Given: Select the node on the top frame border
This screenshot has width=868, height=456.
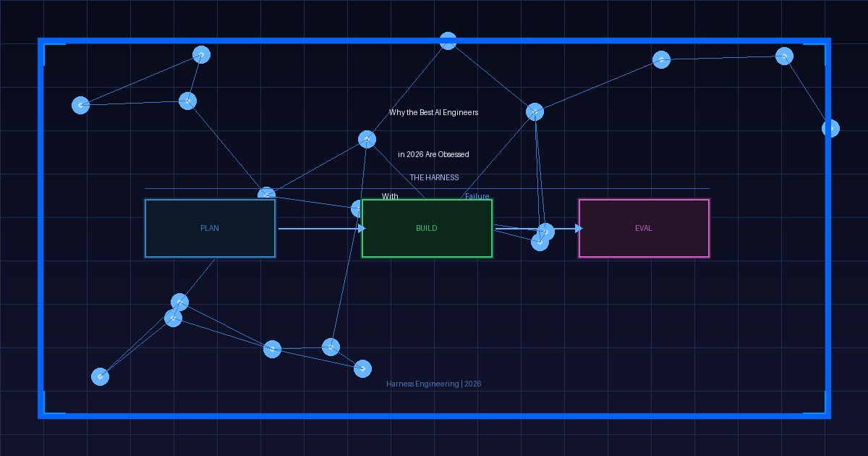Looking at the screenshot, I should 448,41.
